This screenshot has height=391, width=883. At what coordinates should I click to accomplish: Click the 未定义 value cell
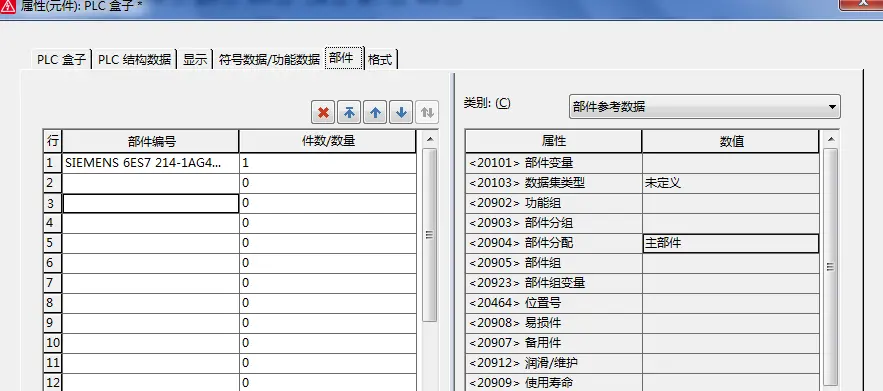click(x=731, y=183)
